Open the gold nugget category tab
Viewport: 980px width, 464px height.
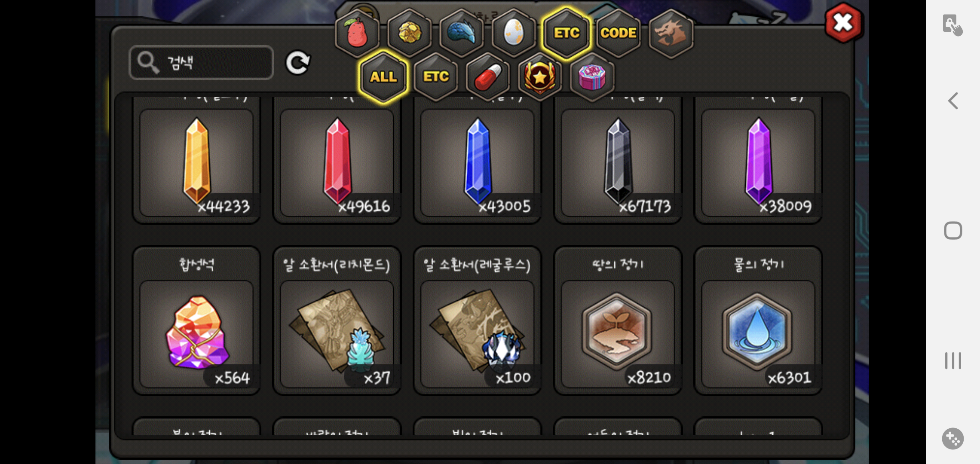[x=409, y=33]
